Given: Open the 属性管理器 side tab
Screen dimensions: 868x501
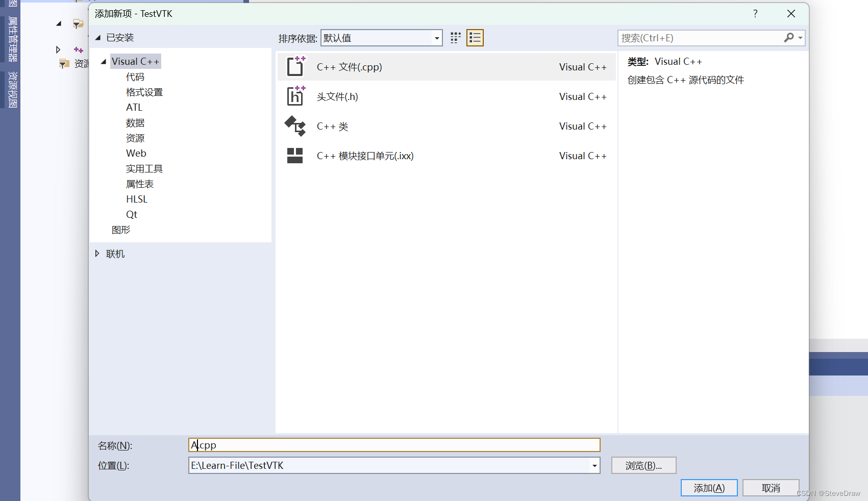Looking at the screenshot, I should (x=12, y=39).
